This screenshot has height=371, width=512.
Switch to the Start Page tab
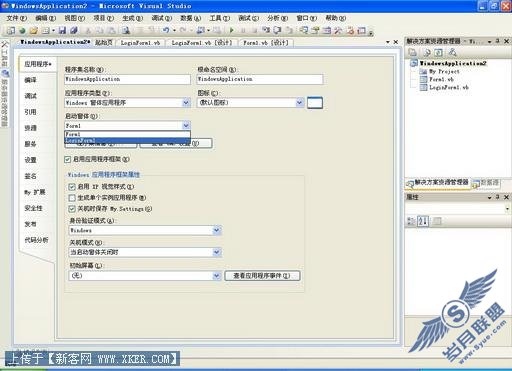tap(104, 43)
